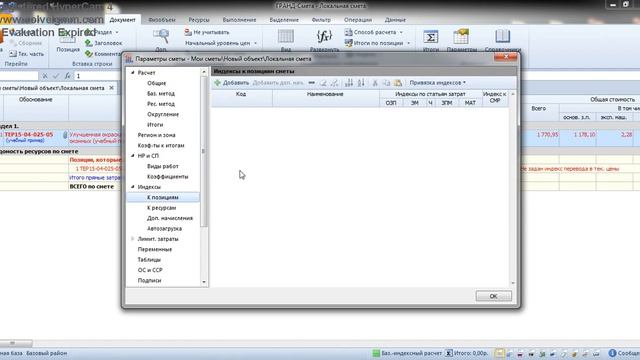Switch to the Выделение ribbon tab
Image resolution: width=640 pixels, height=360 pixels.
[x=284, y=20]
